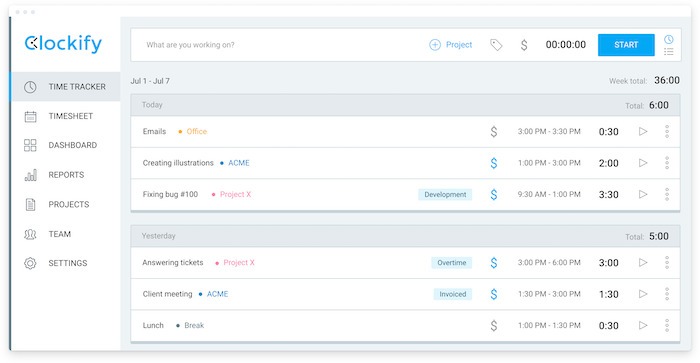
Task: Open Timesheet calendar icon in sidebar
Action: tap(30, 116)
